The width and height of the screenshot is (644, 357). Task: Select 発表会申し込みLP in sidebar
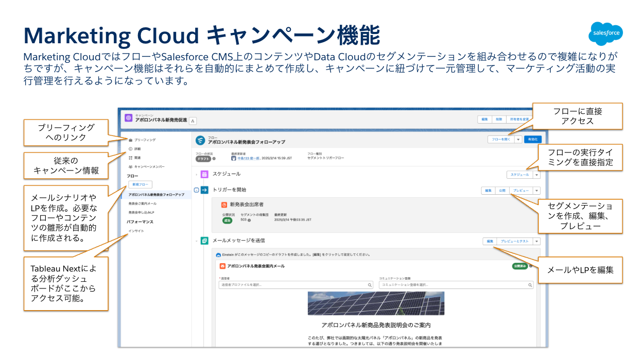click(x=142, y=212)
